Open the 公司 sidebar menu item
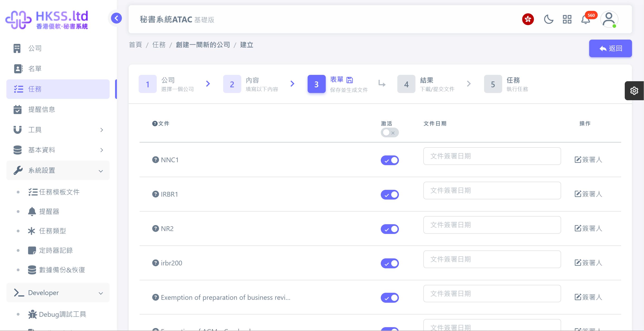 58,48
